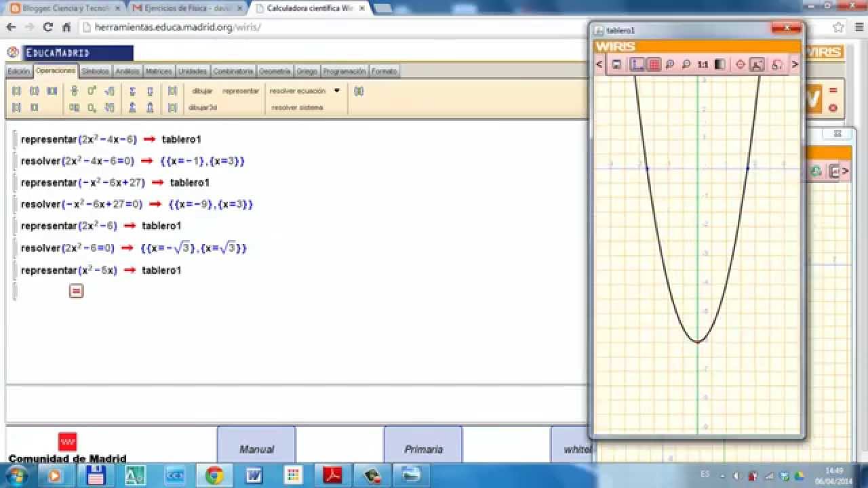The width and height of the screenshot is (868, 488).
Task: Insert the product symbol template
Action: point(150,91)
